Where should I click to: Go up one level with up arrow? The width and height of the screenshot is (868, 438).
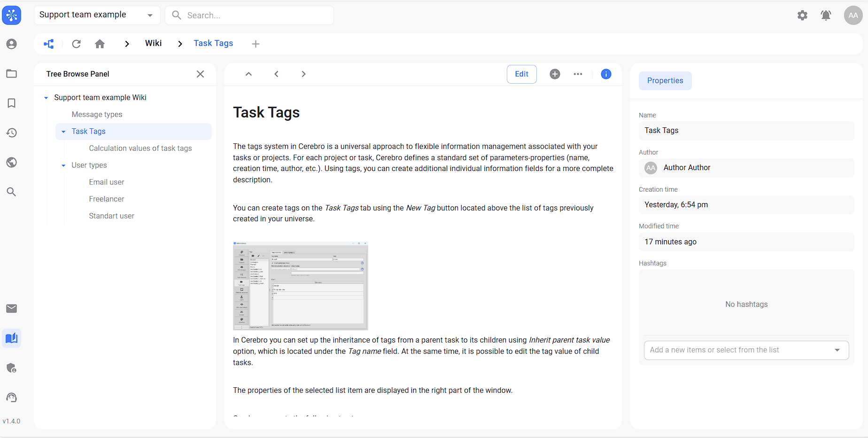249,74
